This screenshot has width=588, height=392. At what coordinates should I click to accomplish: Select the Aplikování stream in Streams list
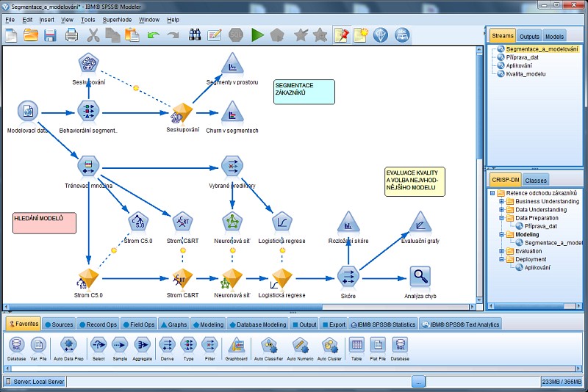pos(519,65)
